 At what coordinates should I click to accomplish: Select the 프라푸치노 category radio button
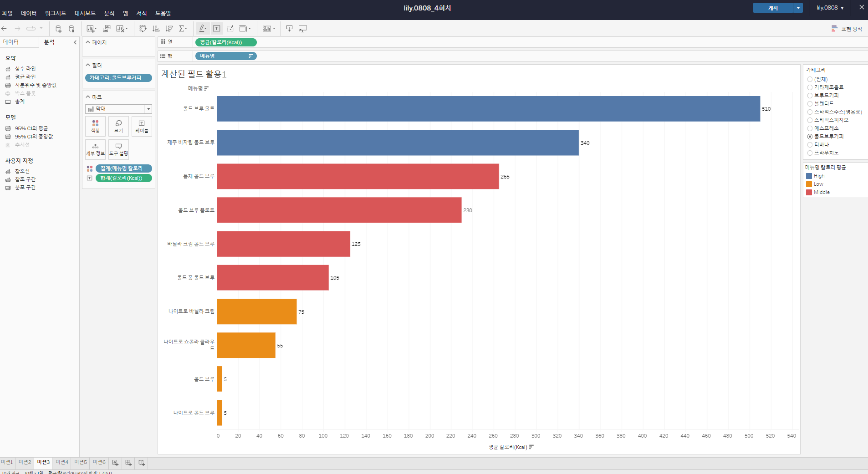pyautogui.click(x=810, y=153)
